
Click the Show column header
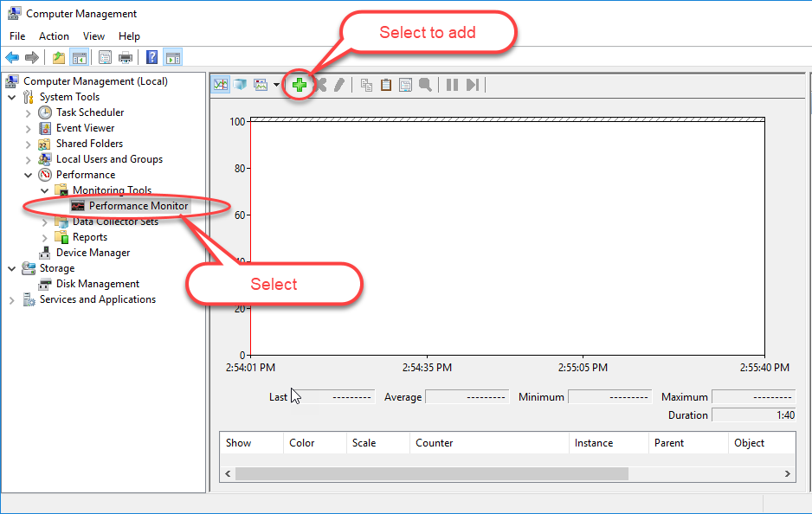[x=252, y=443]
